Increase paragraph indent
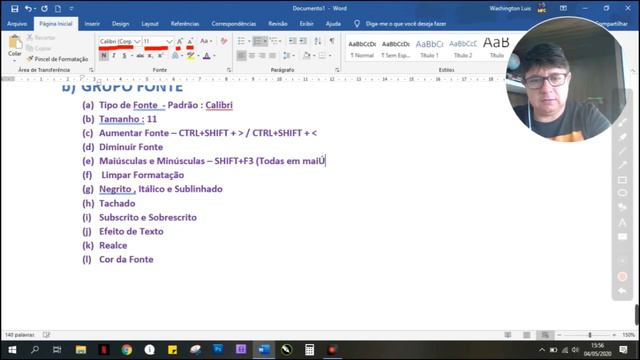This screenshot has width=640, height=360. pyautogui.click(x=303, y=41)
